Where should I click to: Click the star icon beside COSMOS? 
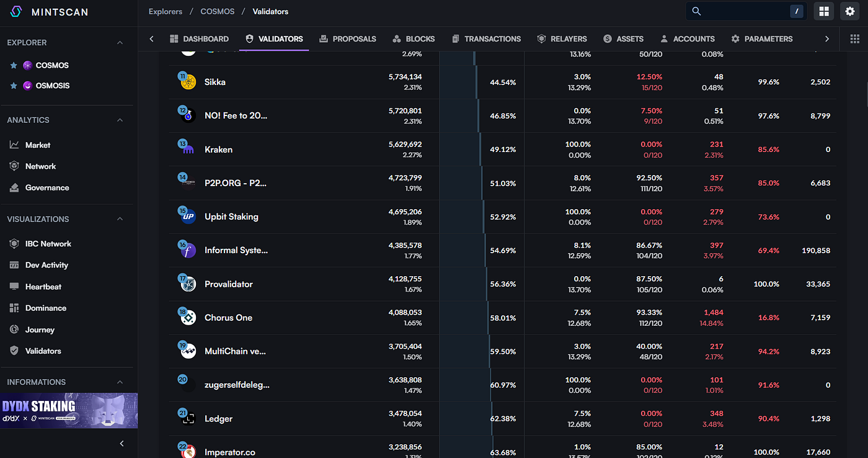pyautogui.click(x=14, y=65)
